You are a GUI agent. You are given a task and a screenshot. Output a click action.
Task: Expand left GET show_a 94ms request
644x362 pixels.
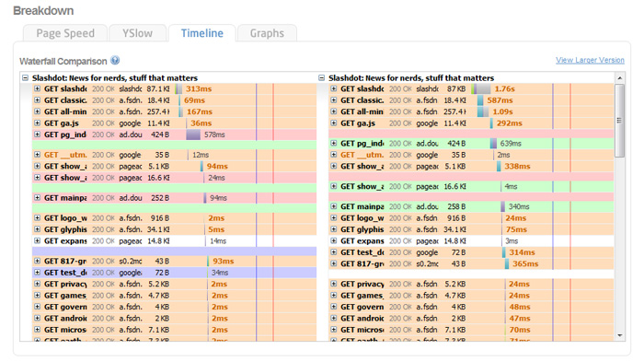tap(38, 166)
